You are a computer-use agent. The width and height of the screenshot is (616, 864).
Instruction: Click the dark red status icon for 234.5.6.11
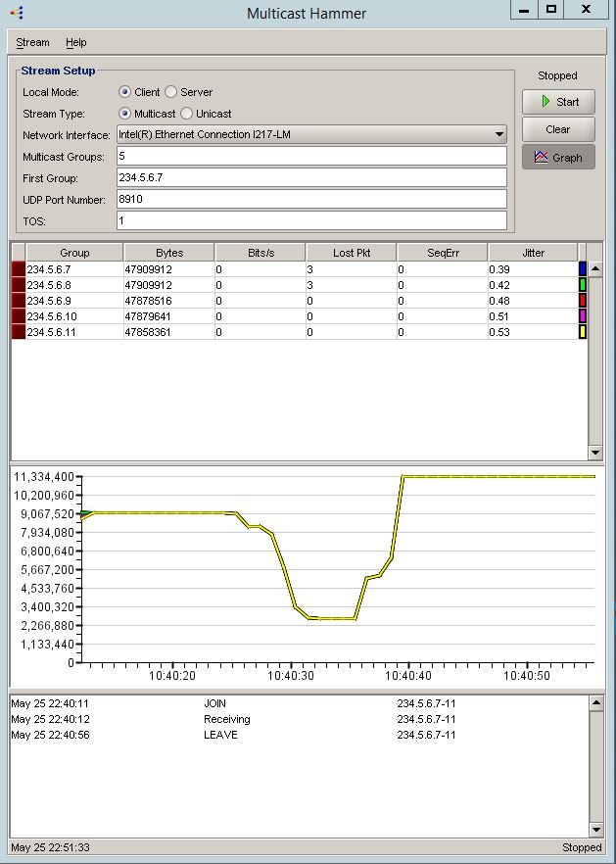pos(18,332)
